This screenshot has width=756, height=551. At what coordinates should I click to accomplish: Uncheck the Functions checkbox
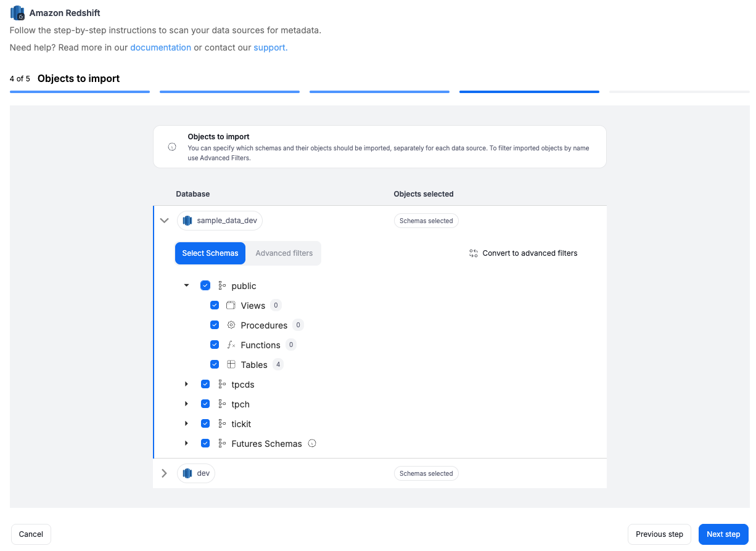click(x=215, y=345)
